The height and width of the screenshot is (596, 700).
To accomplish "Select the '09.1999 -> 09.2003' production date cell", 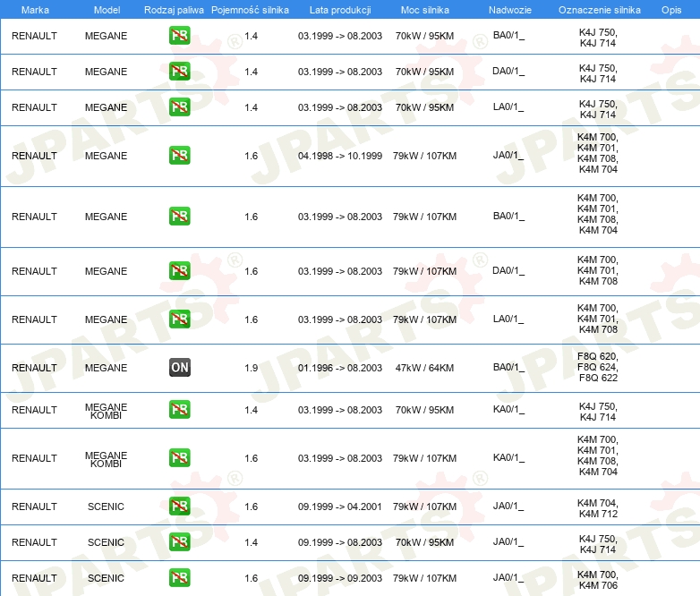I will point(340,578).
